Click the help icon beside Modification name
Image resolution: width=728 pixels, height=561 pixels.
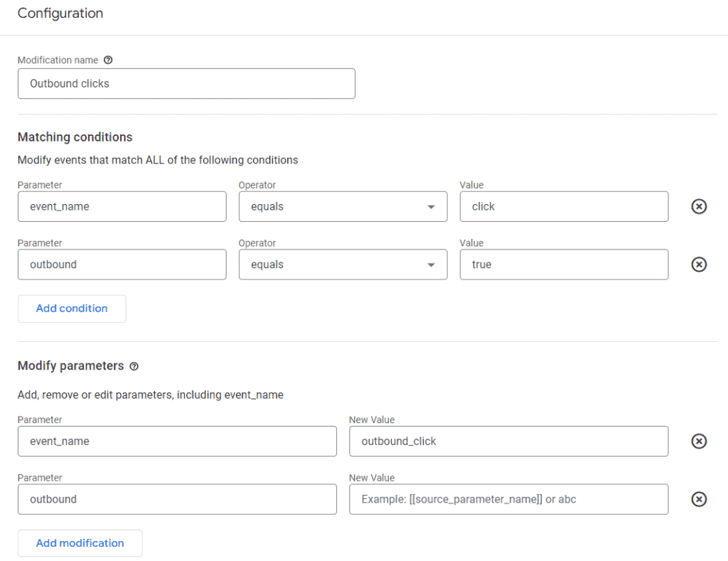[x=108, y=60]
